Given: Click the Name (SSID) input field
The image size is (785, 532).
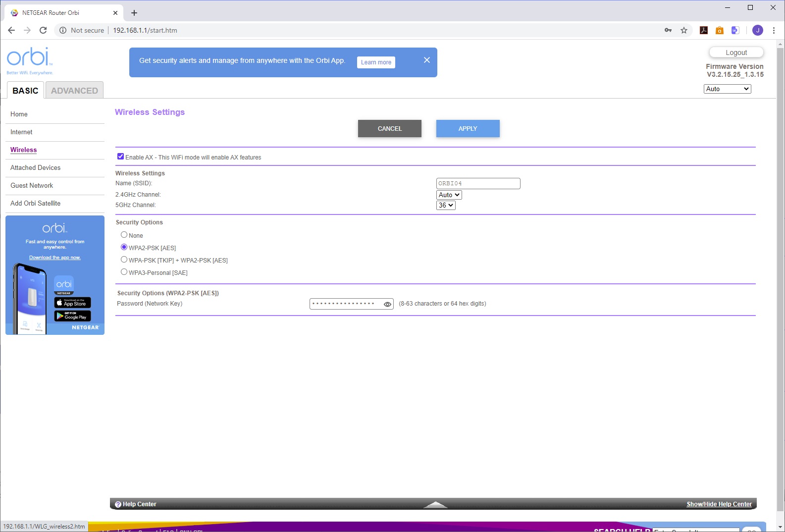Looking at the screenshot, I should (478, 183).
